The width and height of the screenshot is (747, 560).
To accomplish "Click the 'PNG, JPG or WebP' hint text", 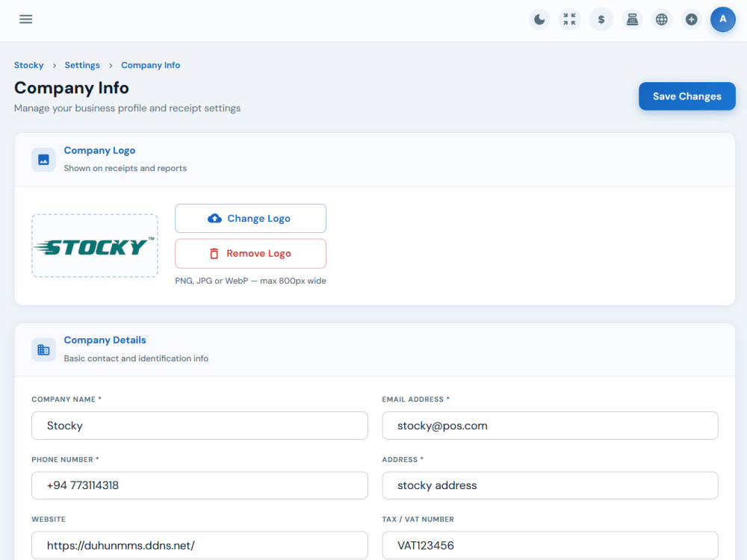I will coord(250,281).
